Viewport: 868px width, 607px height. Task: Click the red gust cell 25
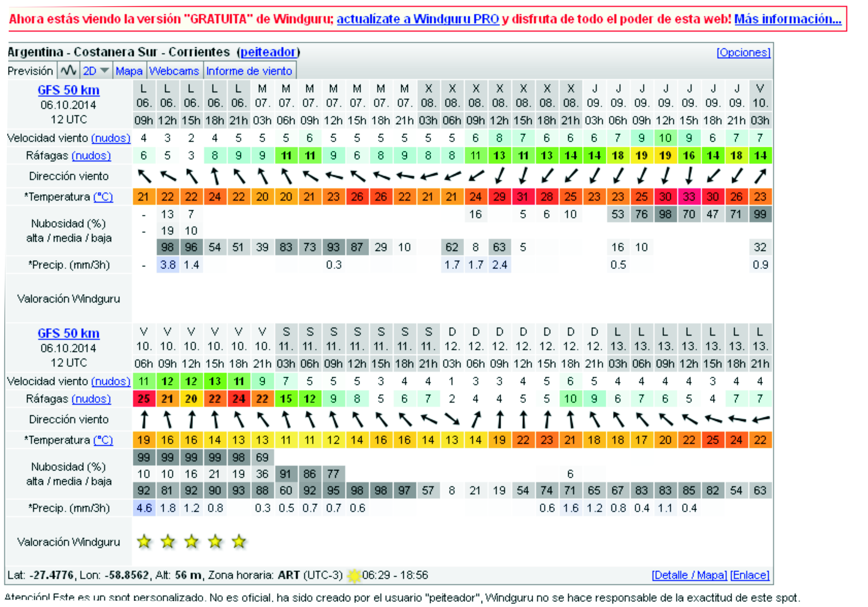click(144, 399)
